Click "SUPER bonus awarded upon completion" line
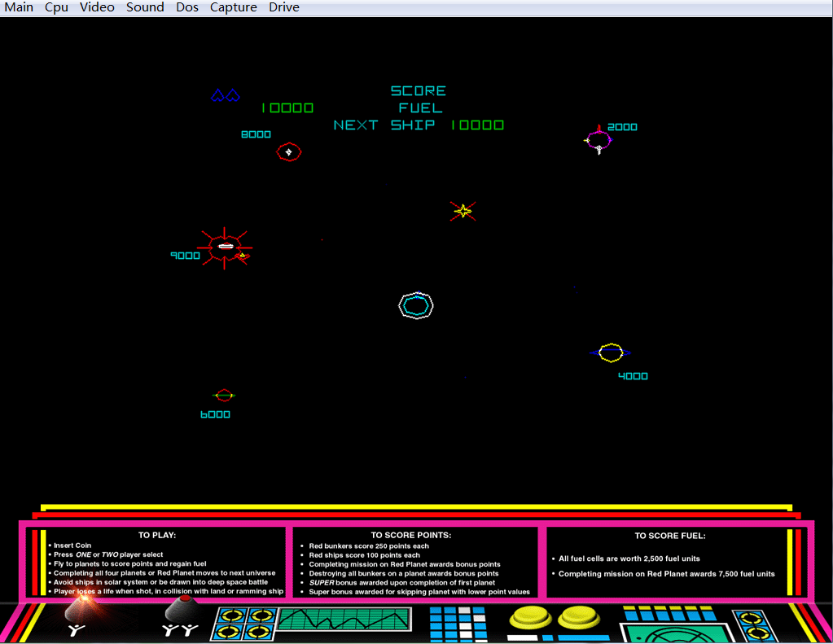Screen dimensions: 833x644 (402, 582)
